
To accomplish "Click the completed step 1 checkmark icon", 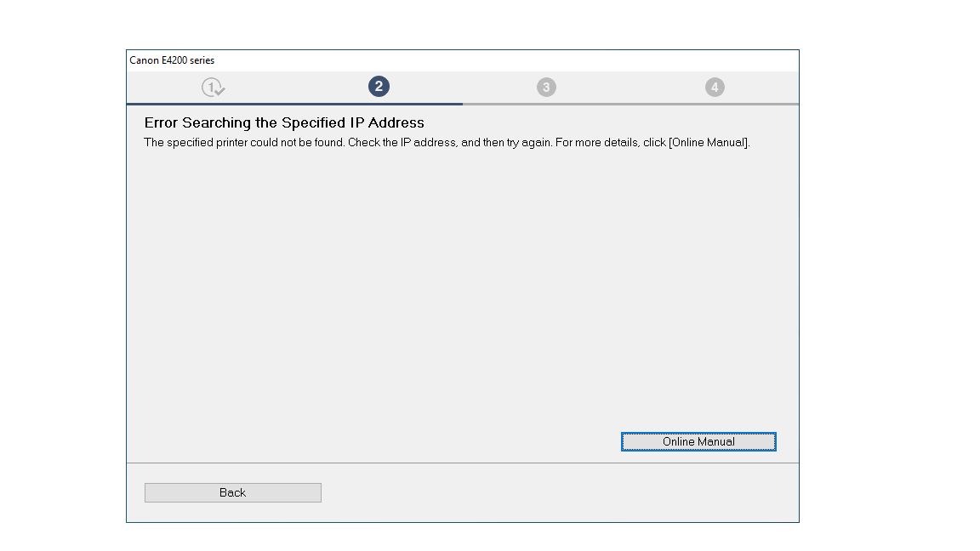I will tap(213, 87).
